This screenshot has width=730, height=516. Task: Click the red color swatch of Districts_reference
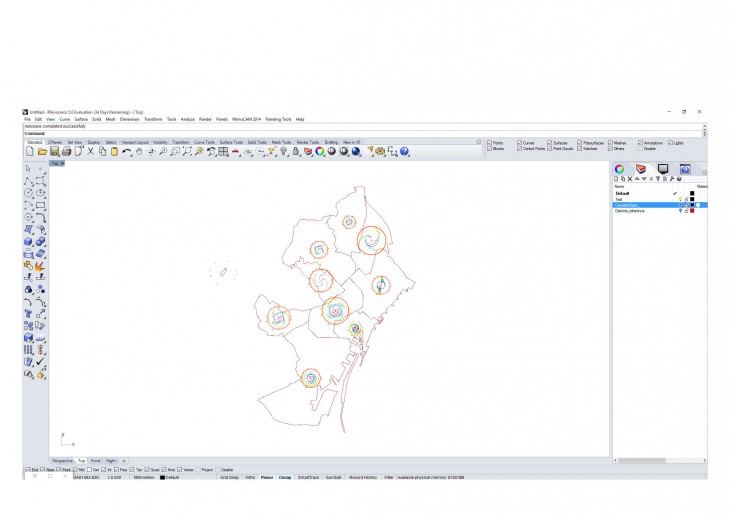(x=692, y=211)
